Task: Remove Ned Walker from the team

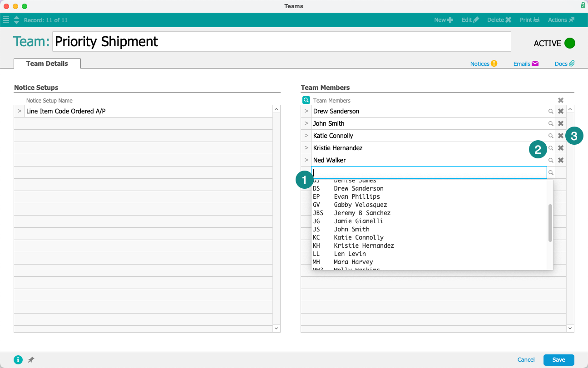Action: tap(561, 160)
